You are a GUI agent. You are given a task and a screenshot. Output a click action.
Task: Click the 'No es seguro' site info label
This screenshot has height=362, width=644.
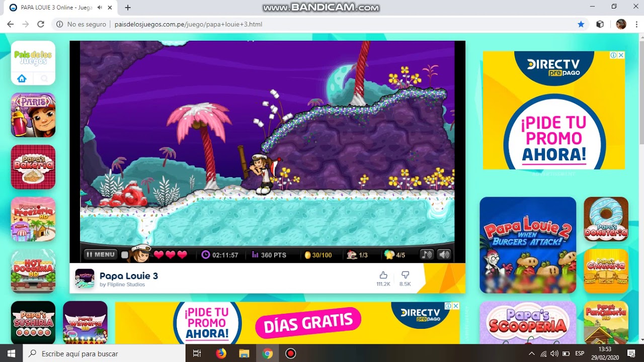tap(81, 24)
